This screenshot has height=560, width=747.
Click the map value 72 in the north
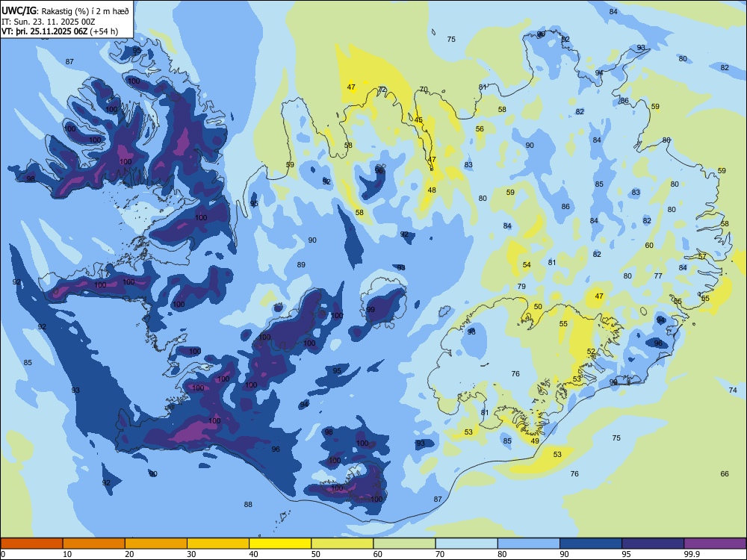click(x=382, y=90)
